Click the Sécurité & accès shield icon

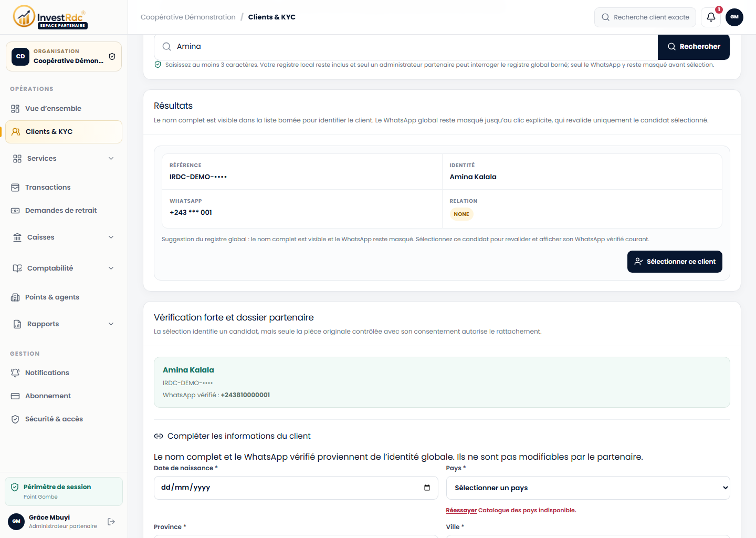coord(15,419)
